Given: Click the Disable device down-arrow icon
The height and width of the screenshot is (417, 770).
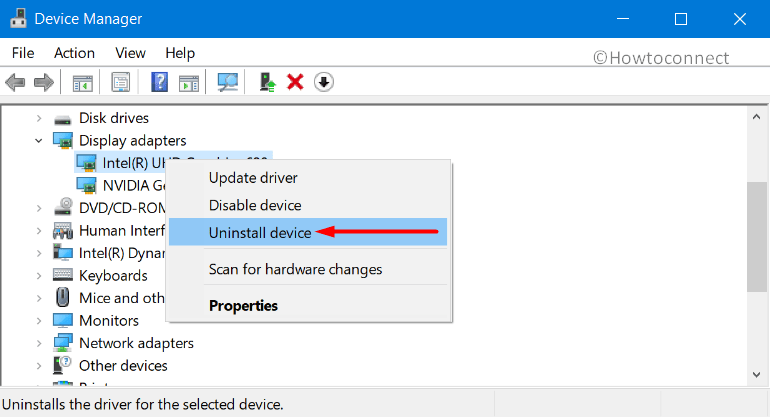Looking at the screenshot, I should point(324,82).
